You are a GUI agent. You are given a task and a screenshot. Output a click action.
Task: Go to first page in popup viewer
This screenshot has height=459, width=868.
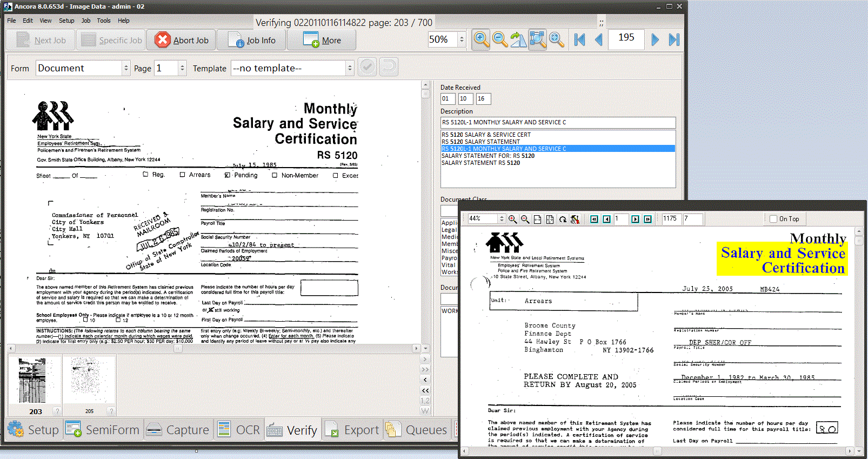(x=595, y=219)
